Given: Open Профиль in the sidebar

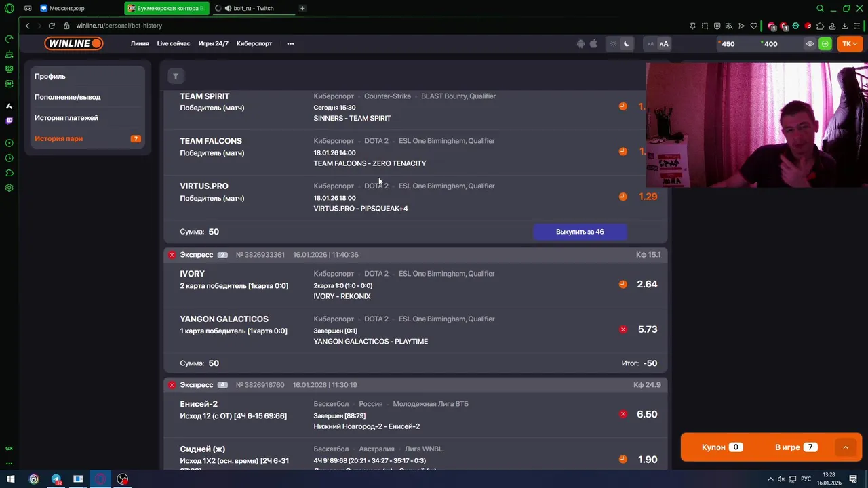Looking at the screenshot, I should point(87,77).
